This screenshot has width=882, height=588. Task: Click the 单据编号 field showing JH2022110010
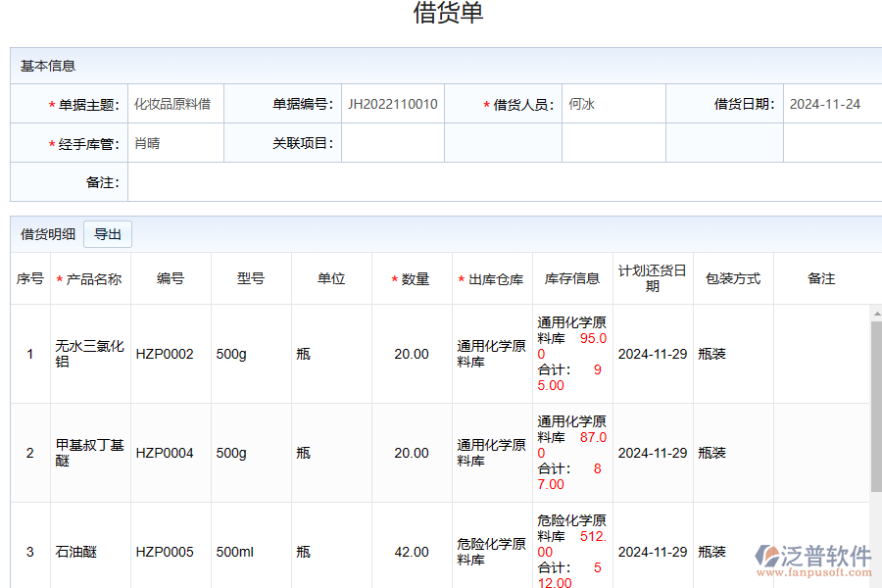[x=392, y=104]
